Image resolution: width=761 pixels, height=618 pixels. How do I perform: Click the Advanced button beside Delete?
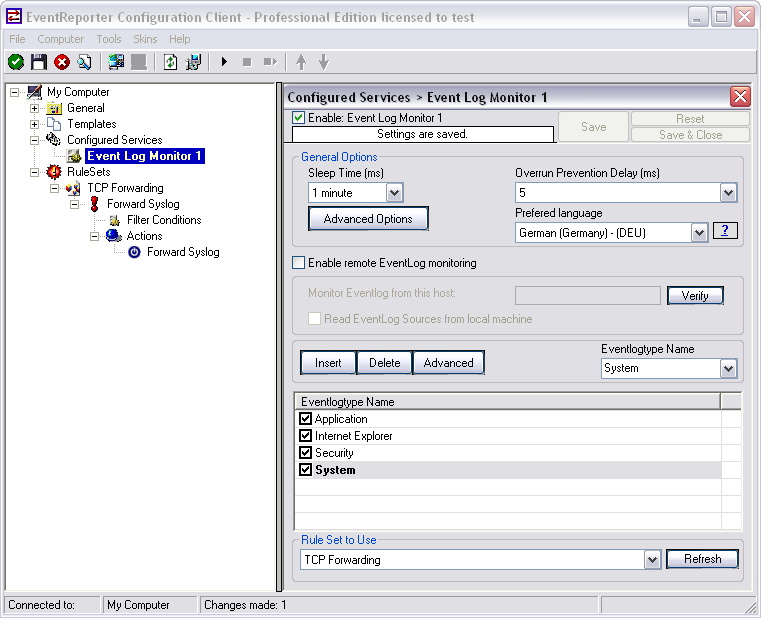tap(448, 363)
